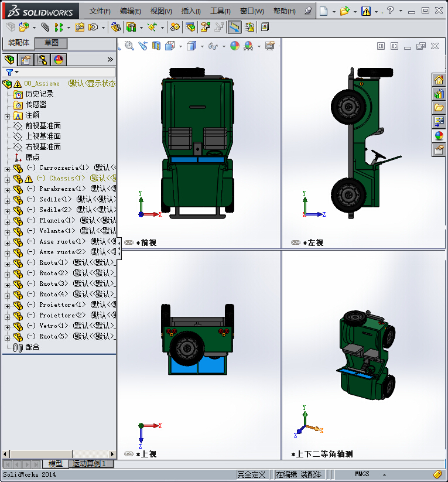448x482 pixels.
Task: Open the help question mark icon
Action: click(390, 11)
